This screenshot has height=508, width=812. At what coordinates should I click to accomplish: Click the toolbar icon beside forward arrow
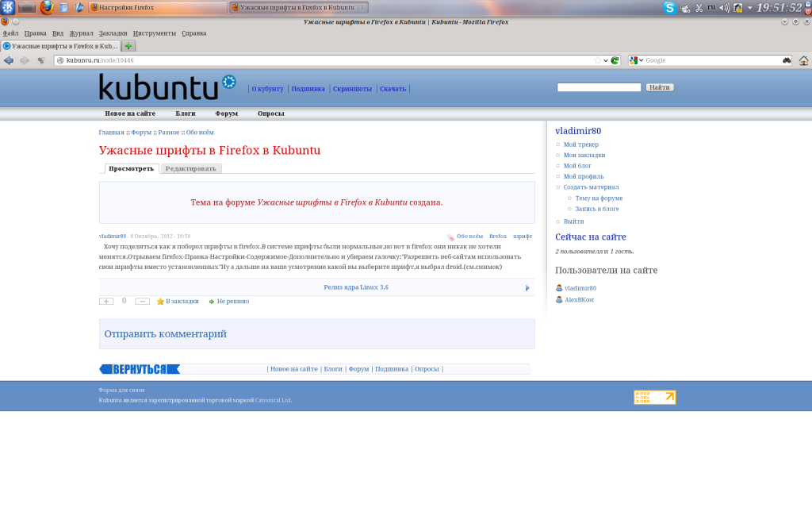coord(41,60)
